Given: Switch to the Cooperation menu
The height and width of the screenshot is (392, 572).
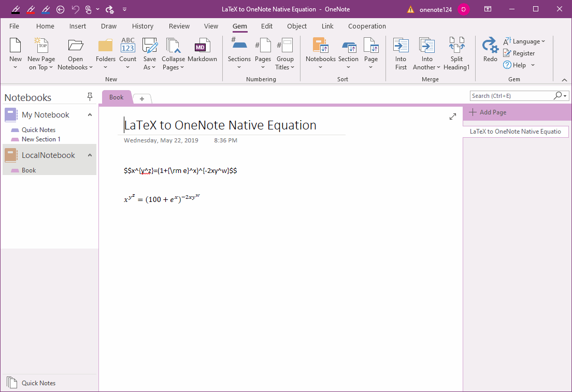Looking at the screenshot, I should [367, 26].
